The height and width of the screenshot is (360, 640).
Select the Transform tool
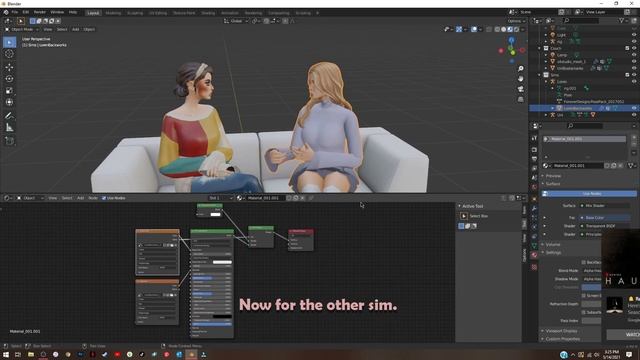tap(9, 102)
